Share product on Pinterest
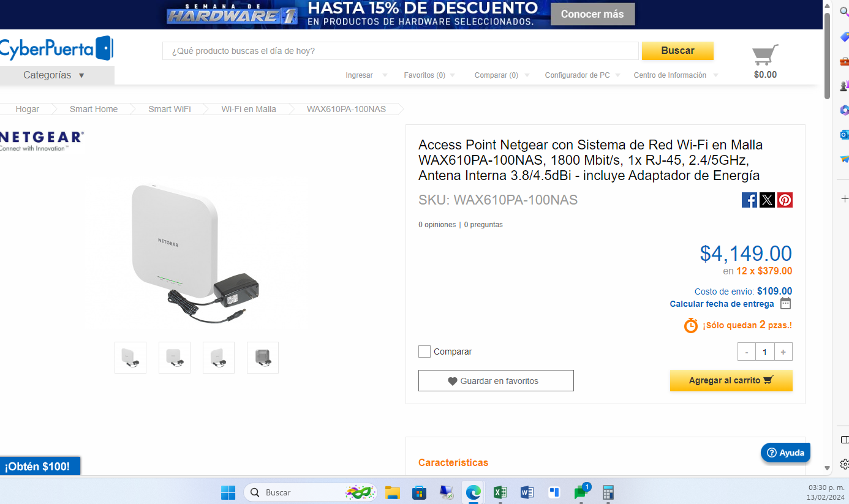Viewport: 849px width, 504px height. 785,200
